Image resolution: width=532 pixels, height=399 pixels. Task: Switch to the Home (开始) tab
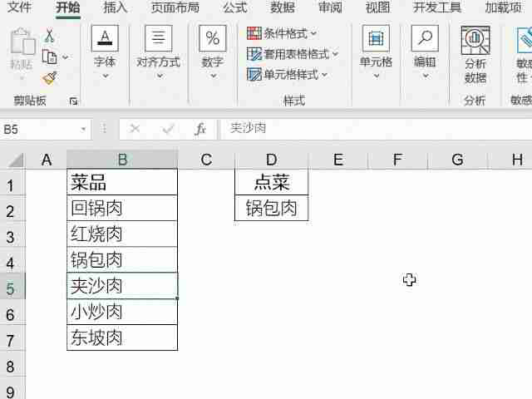point(68,7)
